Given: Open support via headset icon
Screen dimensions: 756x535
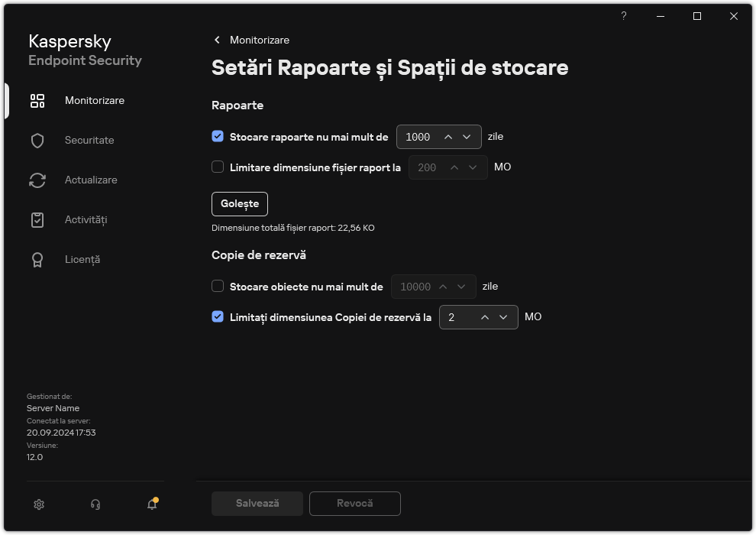Looking at the screenshot, I should coord(95,504).
